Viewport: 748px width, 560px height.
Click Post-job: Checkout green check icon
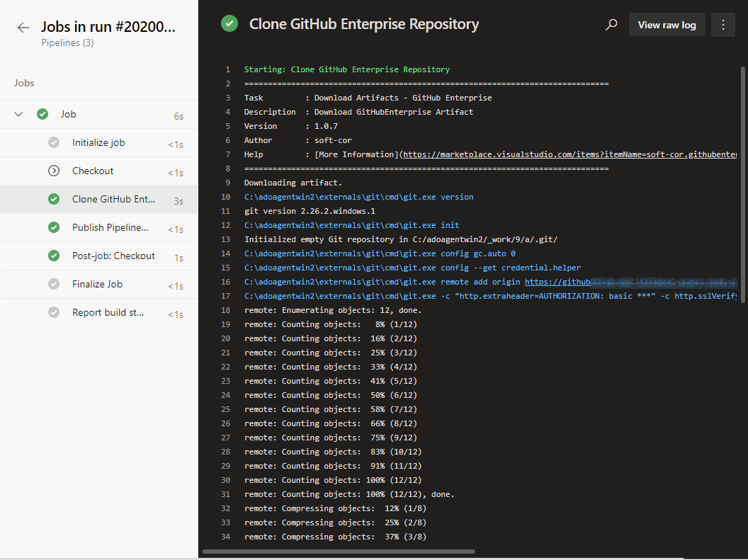pyautogui.click(x=54, y=256)
